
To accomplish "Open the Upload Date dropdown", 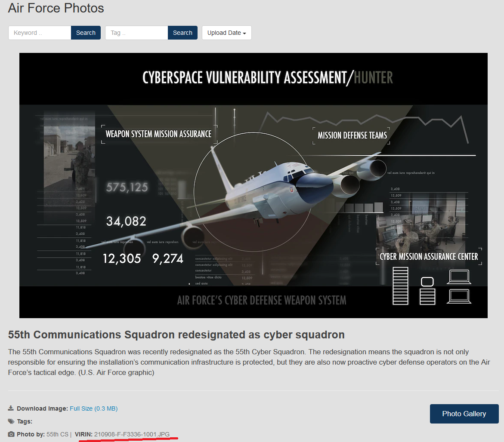I will 227,33.
